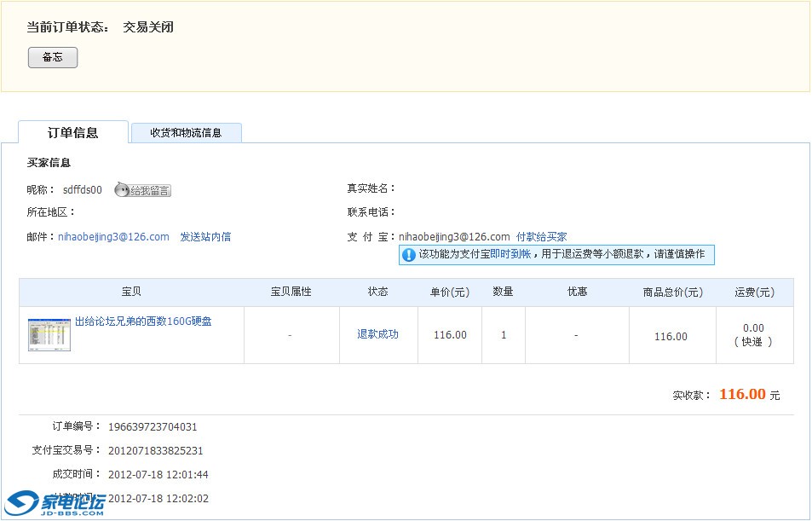
Task: Click the blue info icon in tooltip
Action: pos(409,254)
